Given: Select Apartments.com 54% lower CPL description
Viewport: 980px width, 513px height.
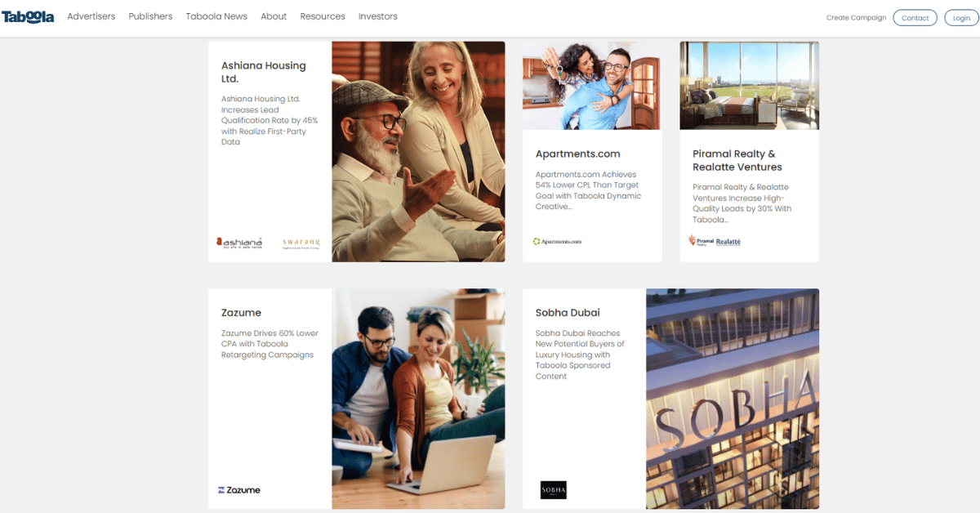Looking at the screenshot, I should (x=588, y=190).
